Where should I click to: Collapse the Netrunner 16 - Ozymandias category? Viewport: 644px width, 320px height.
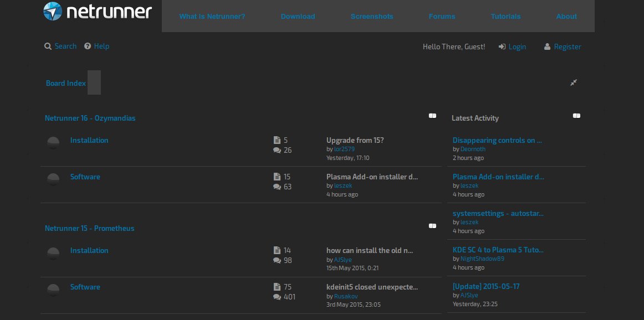point(432,116)
